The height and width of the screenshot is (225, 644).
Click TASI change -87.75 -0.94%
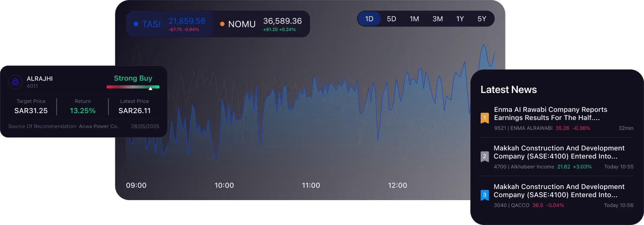click(x=184, y=30)
